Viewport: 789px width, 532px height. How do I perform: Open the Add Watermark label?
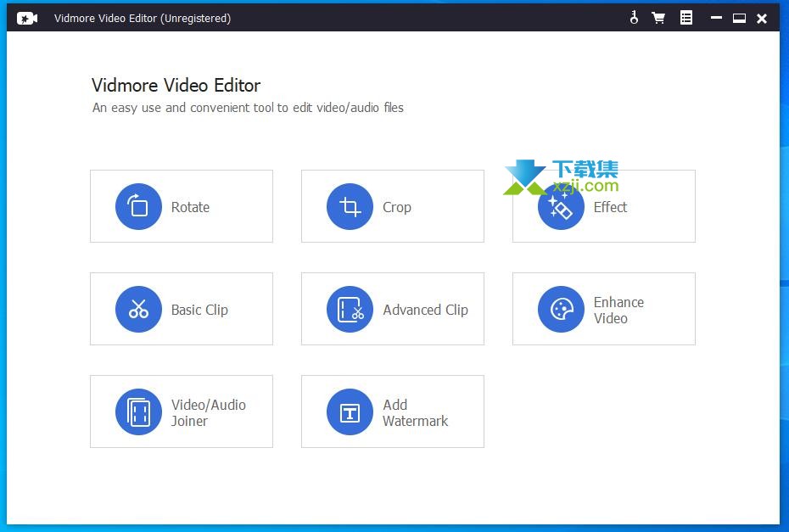point(415,412)
